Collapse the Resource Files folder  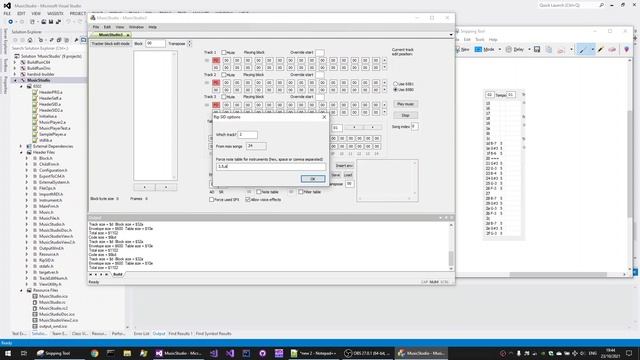[21, 290]
